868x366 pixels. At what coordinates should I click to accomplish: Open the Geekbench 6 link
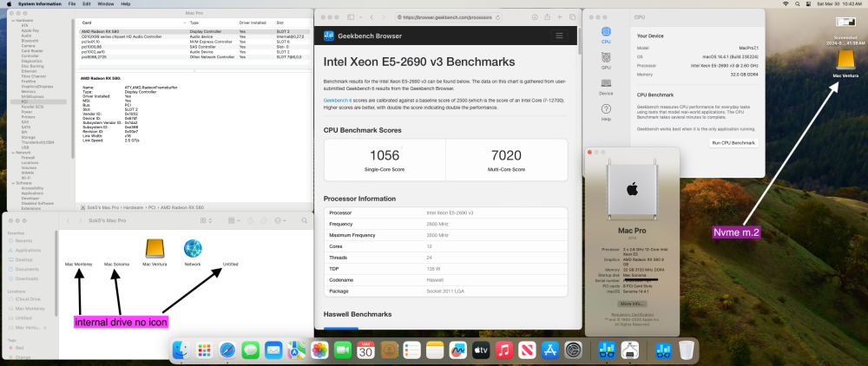coord(338,100)
